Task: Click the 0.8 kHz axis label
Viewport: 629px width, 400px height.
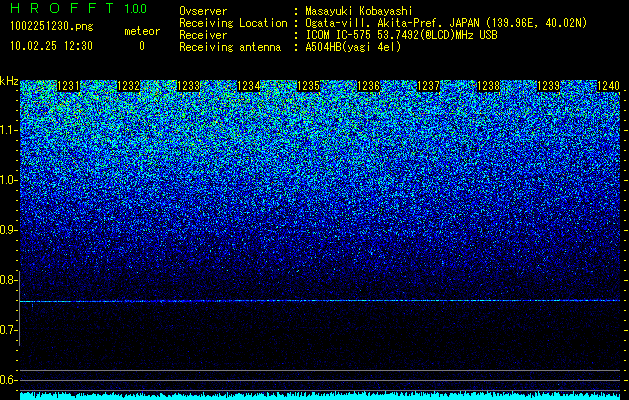Action: [9, 280]
